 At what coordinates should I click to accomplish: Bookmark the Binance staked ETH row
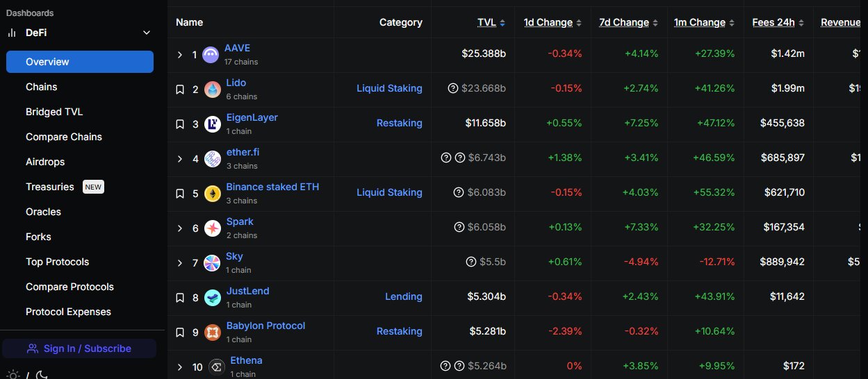click(x=180, y=194)
